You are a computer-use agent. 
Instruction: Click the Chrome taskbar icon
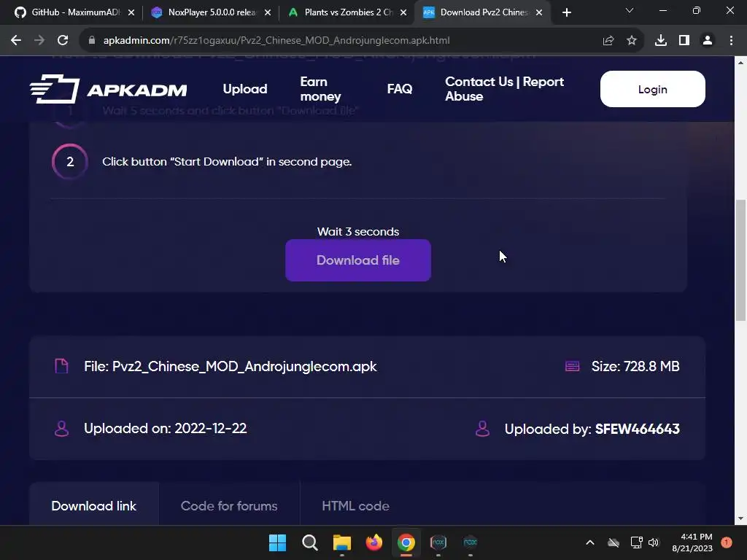click(x=406, y=542)
